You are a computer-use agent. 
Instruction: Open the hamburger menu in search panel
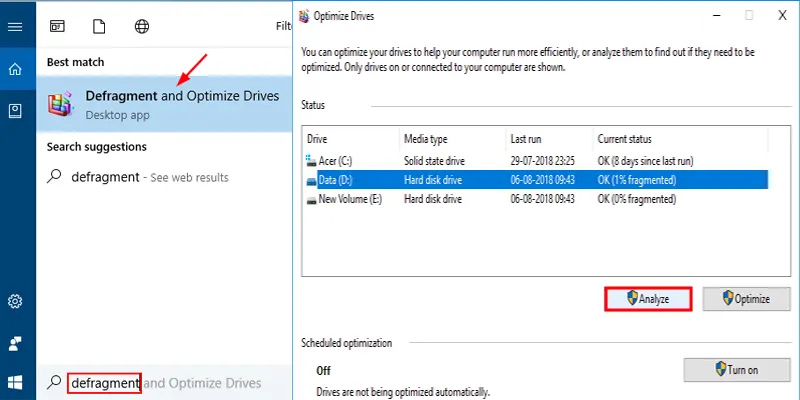click(x=15, y=27)
